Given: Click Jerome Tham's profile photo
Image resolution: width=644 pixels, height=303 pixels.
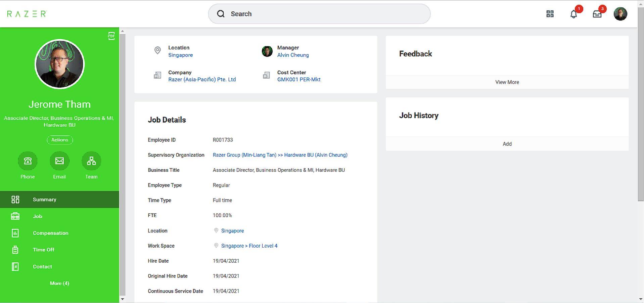Looking at the screenshot, I should (x=60, y=64).
